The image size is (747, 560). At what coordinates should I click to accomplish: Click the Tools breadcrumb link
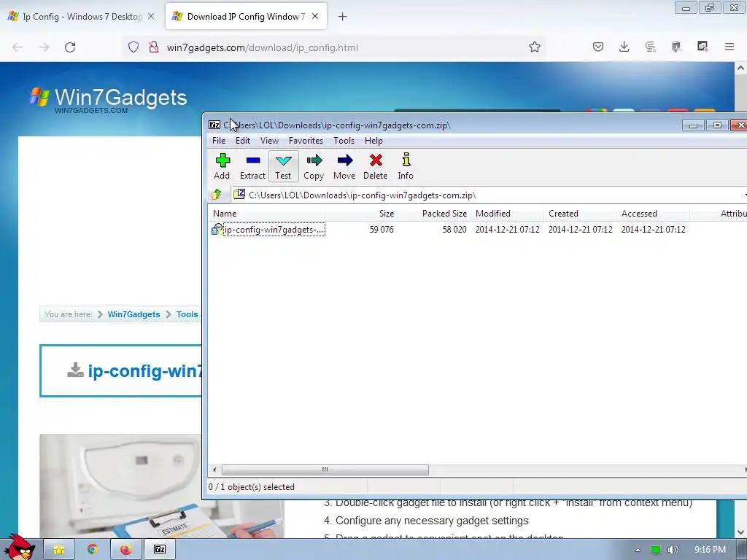(187, 314)
